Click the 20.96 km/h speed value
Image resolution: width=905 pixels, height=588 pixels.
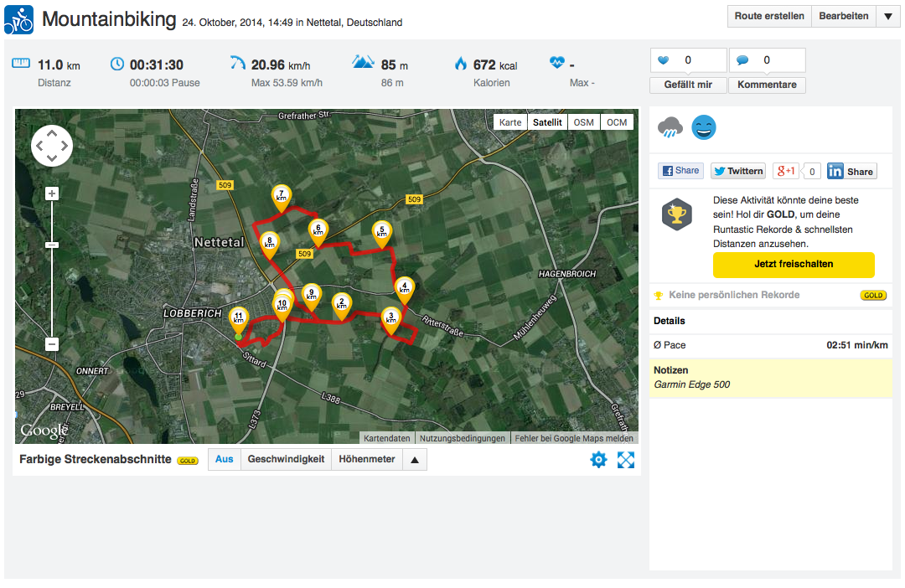281,64
